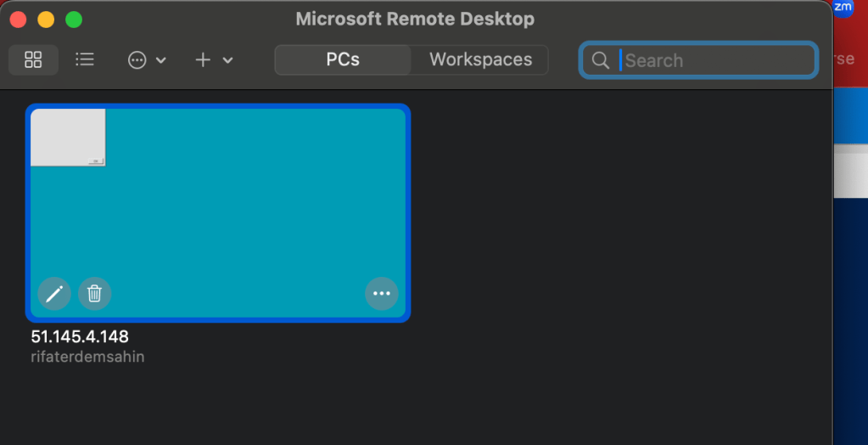Click the Zoom icon behind the window
868x445 pixels.
coord(843,7)
